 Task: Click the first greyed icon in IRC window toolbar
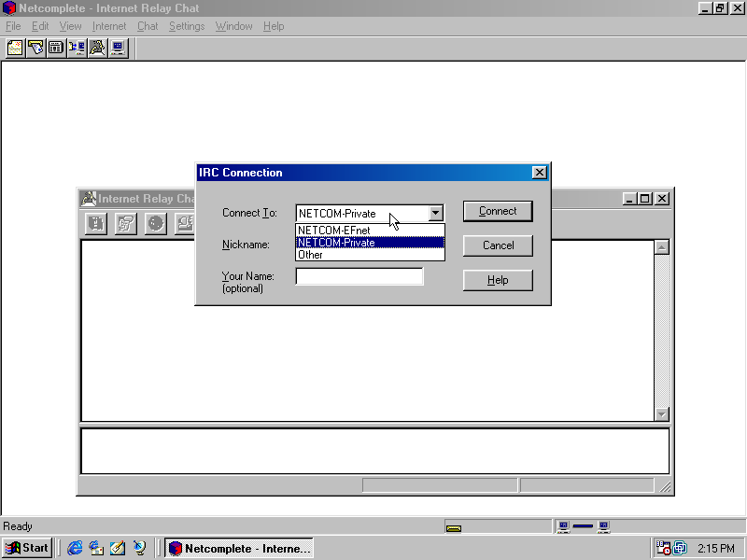tap(96, 223)
